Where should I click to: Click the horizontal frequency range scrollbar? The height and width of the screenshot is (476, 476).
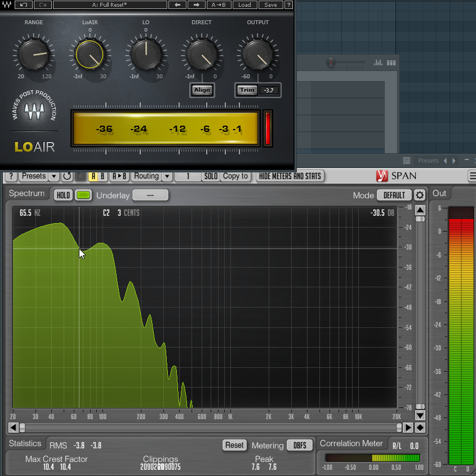(x=210, y=428)
